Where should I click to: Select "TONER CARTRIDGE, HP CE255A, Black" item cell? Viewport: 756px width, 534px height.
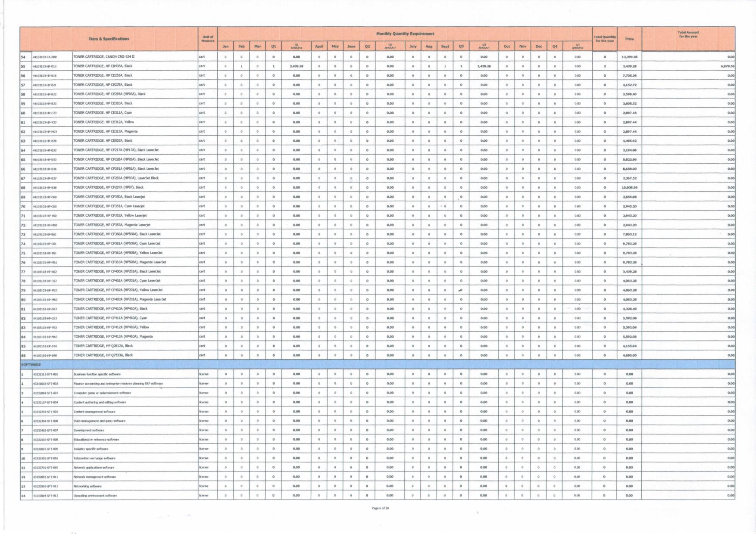[x=135, y=75]
